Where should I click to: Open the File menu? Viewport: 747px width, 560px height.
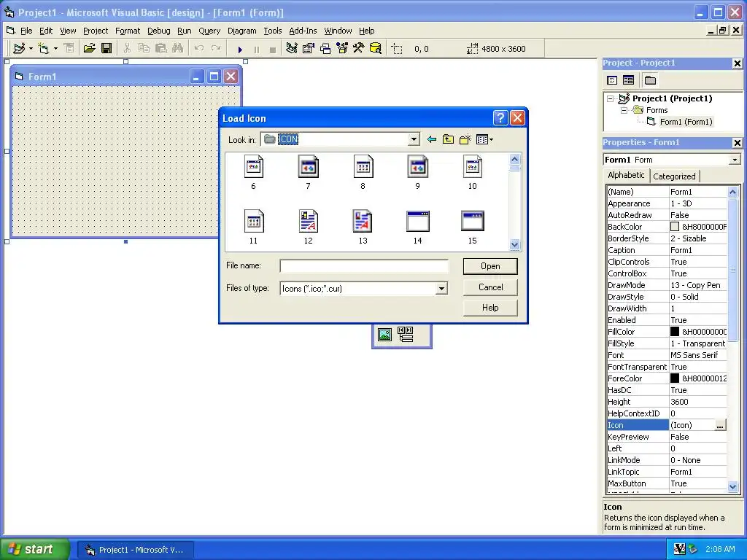(26, 31)
